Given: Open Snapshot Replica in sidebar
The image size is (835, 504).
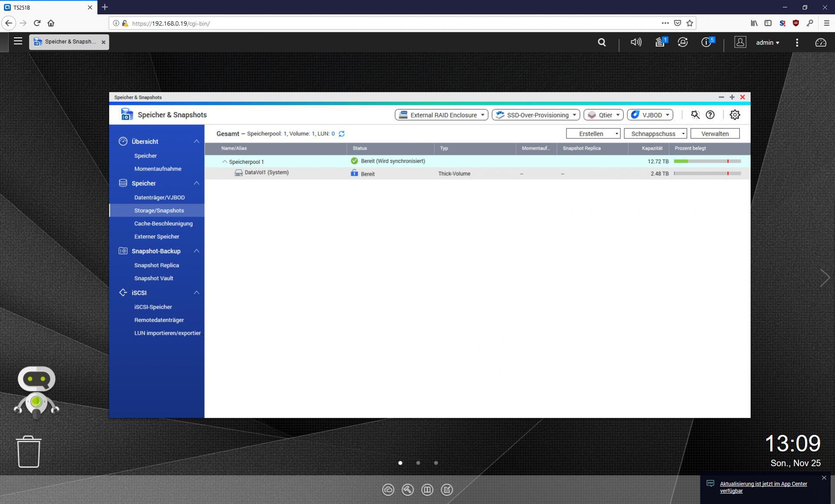Looking at the screenshot, I should [157, 265].
